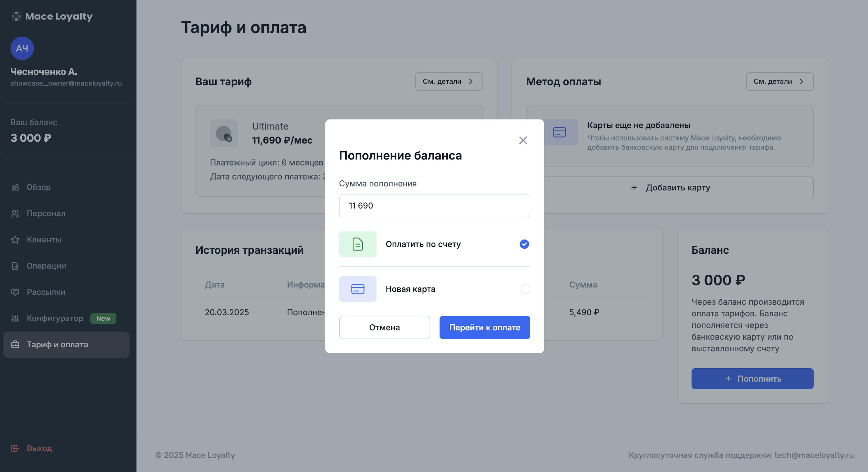Click the История транзакций heading
The height and width of the screenshot is (472, 868).
pos(249,250)
